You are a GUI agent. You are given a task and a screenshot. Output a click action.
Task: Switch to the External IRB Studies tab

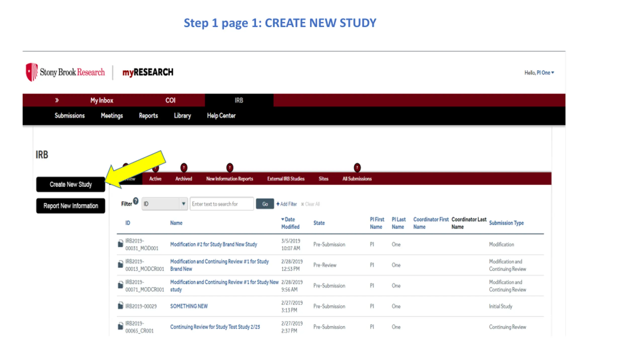click(x=286, y=179)
